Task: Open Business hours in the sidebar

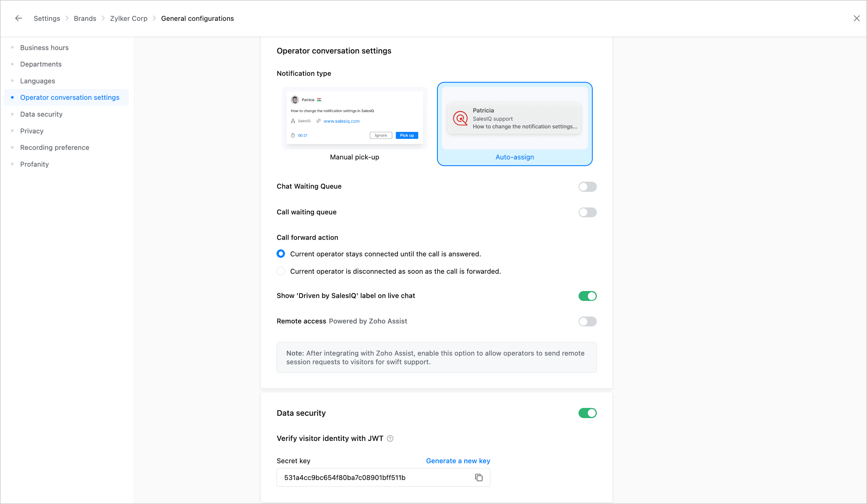Action: point(44,47)
